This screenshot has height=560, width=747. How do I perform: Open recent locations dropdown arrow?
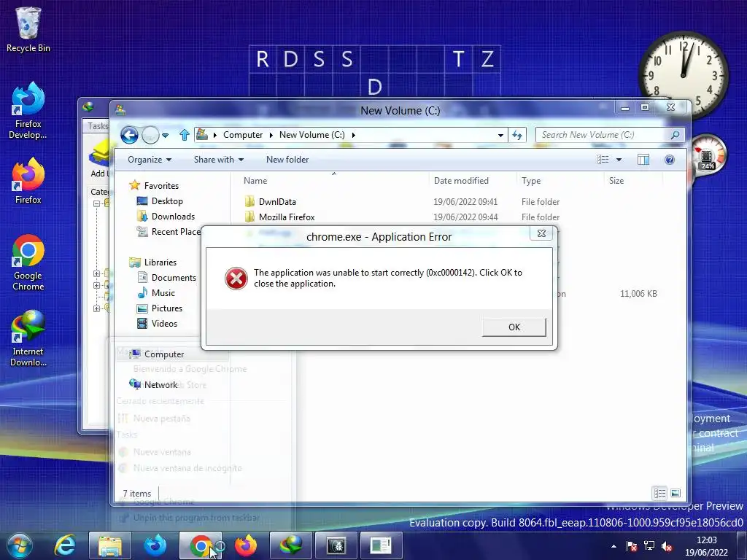coord(166,135)
